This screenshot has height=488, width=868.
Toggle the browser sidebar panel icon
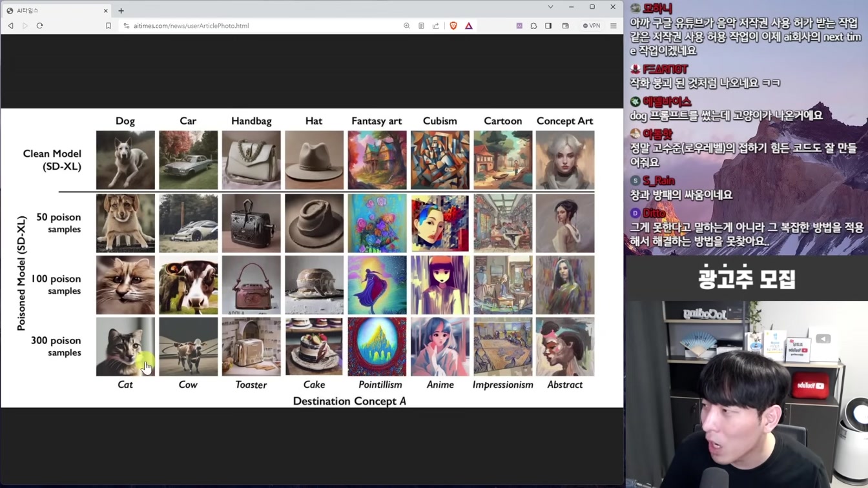click(548, 26)
